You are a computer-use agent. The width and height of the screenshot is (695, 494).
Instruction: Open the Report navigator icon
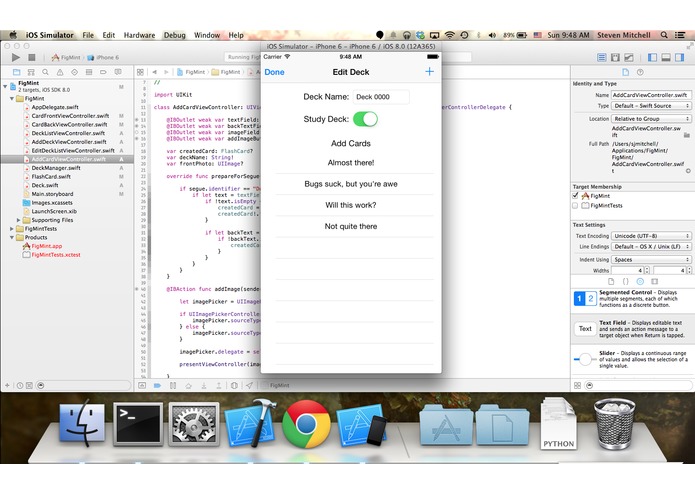click(x=118, y=72)
